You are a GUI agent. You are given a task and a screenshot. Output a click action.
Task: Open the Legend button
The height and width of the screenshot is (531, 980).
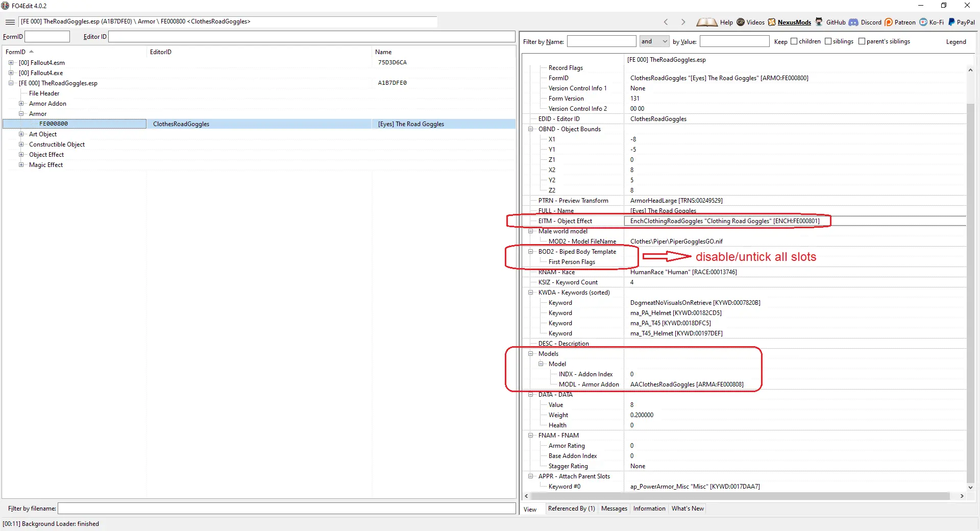955,42
